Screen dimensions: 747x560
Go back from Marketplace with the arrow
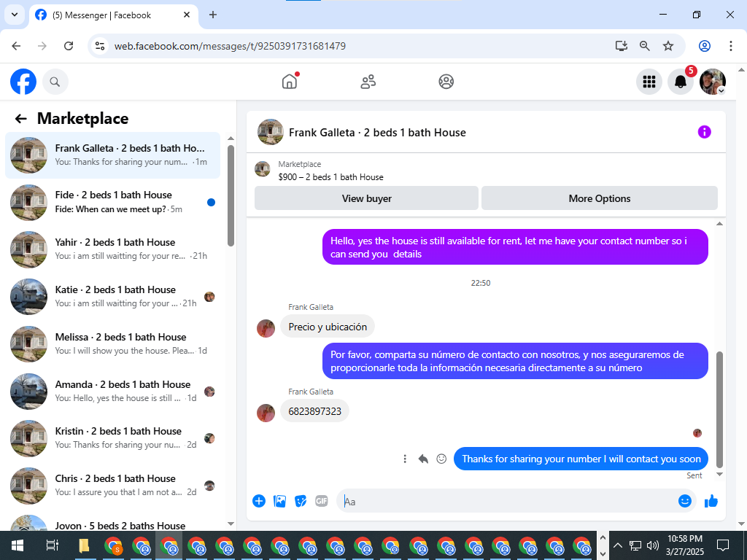coord(20,119)
